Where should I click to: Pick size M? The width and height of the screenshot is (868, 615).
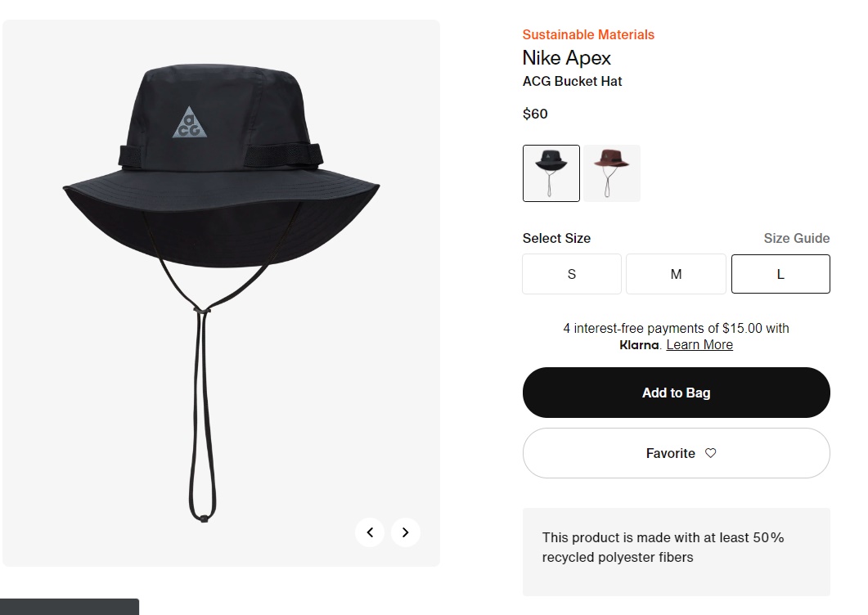click(676, 274)
